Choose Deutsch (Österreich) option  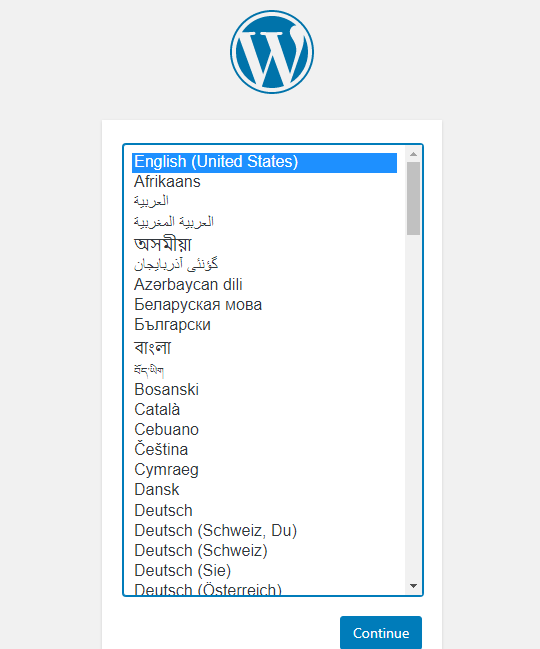pyautogui.click(x=264, y=589)
